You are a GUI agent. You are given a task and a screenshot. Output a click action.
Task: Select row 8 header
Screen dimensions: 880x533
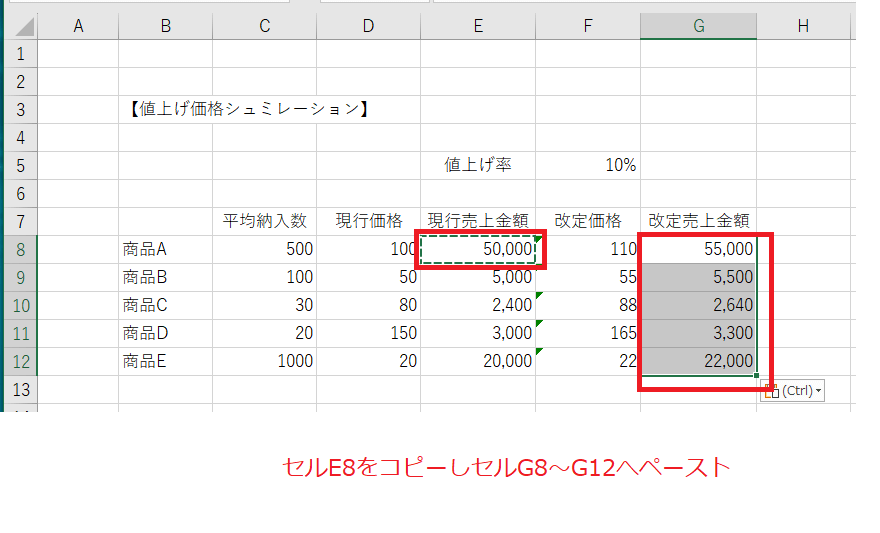click(x=21, y=250)
